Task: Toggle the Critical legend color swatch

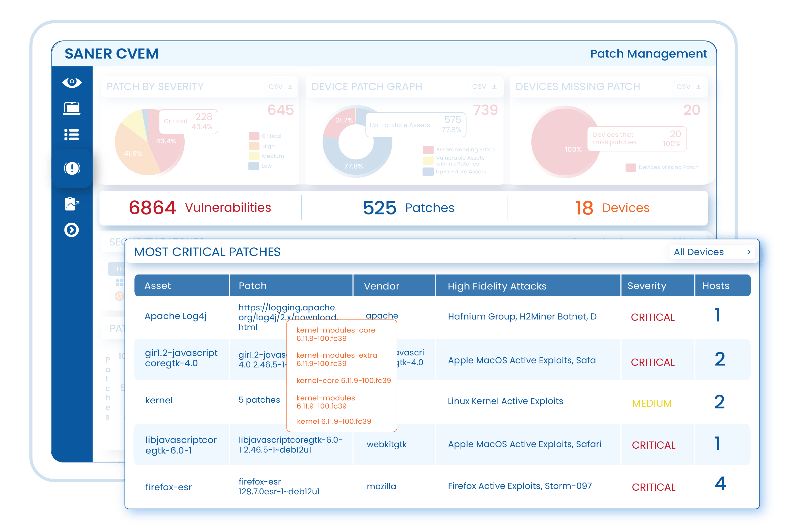Action: click(x=254, y=136)
